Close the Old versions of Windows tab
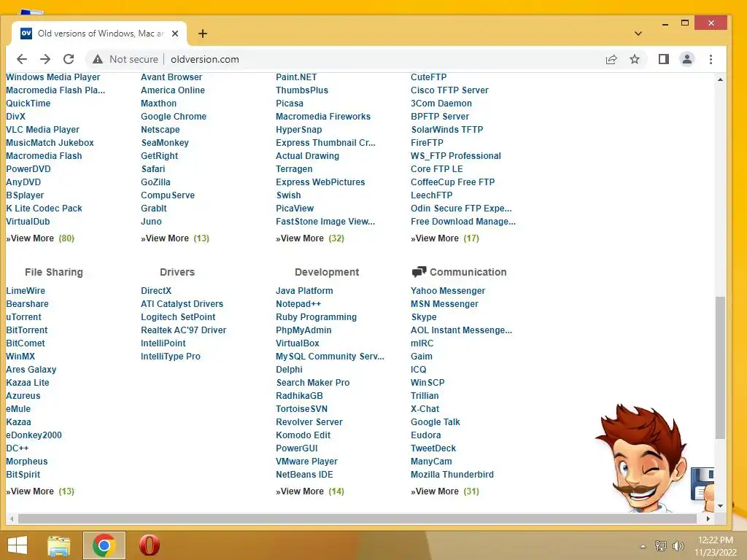747x560 pixels. click(x=175, y=34)
